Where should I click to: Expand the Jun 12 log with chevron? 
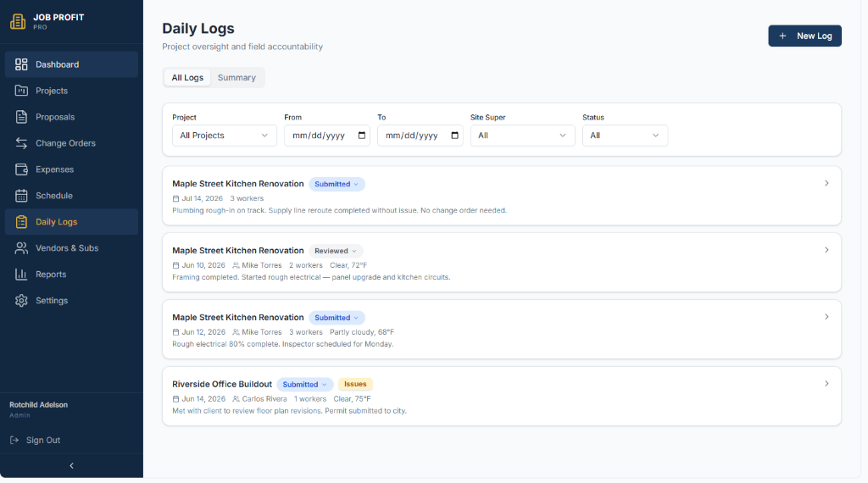[826, 317]
